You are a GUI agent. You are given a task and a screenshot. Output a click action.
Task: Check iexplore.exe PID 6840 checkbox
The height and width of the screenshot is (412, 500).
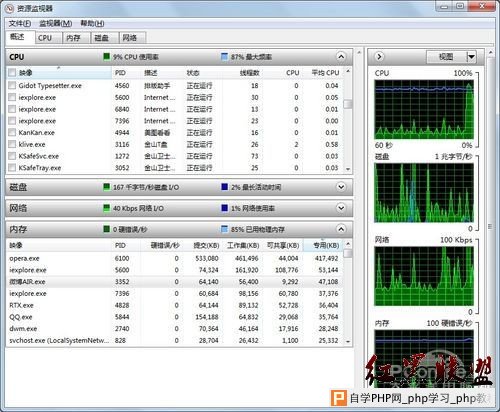coord(12,109)
